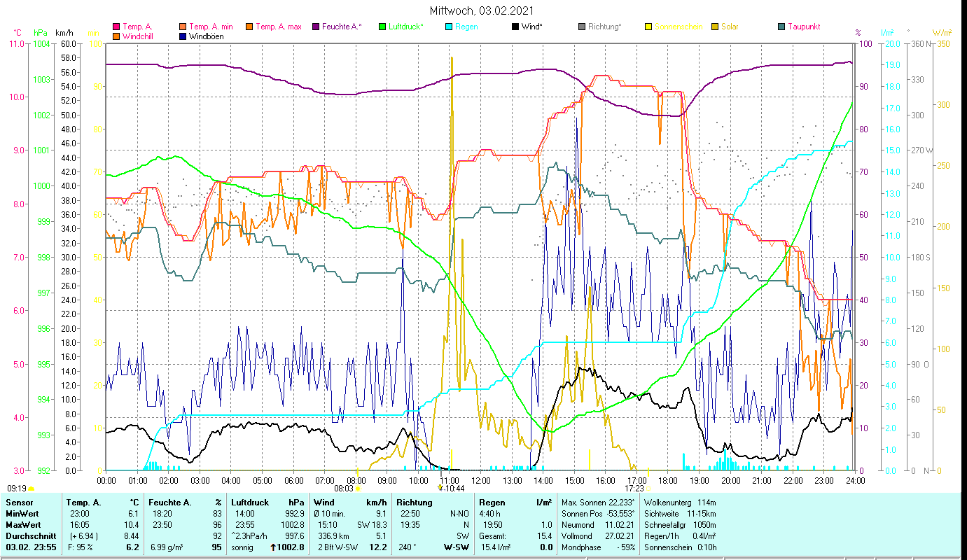Click the "W/m²" unit label above right axis

tap(942, 33)
